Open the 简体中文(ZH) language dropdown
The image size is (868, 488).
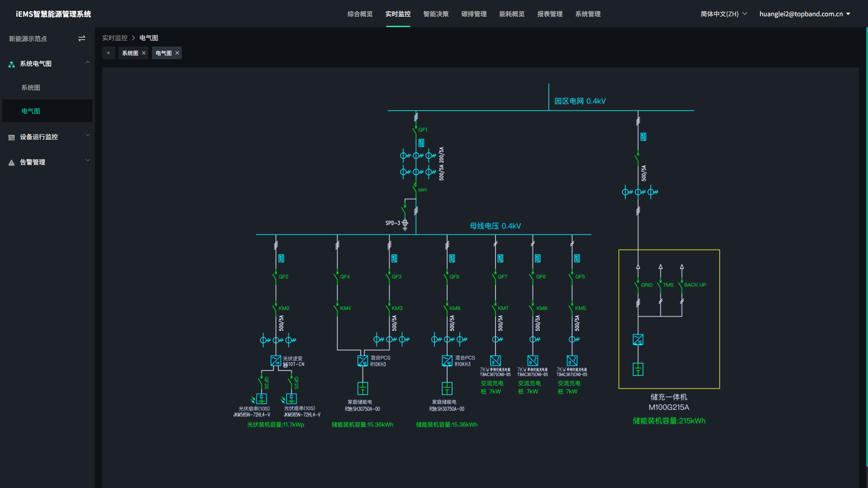(x=723, y=14)
